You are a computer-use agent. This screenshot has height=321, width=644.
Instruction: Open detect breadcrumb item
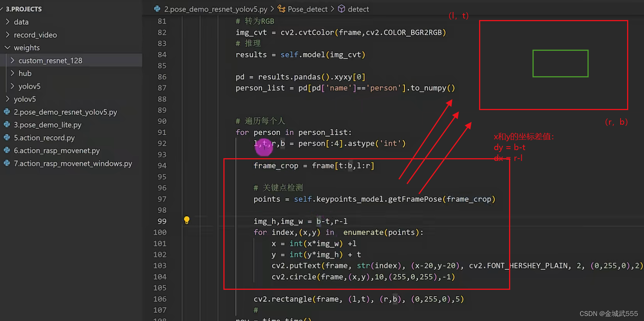(358, 9)
